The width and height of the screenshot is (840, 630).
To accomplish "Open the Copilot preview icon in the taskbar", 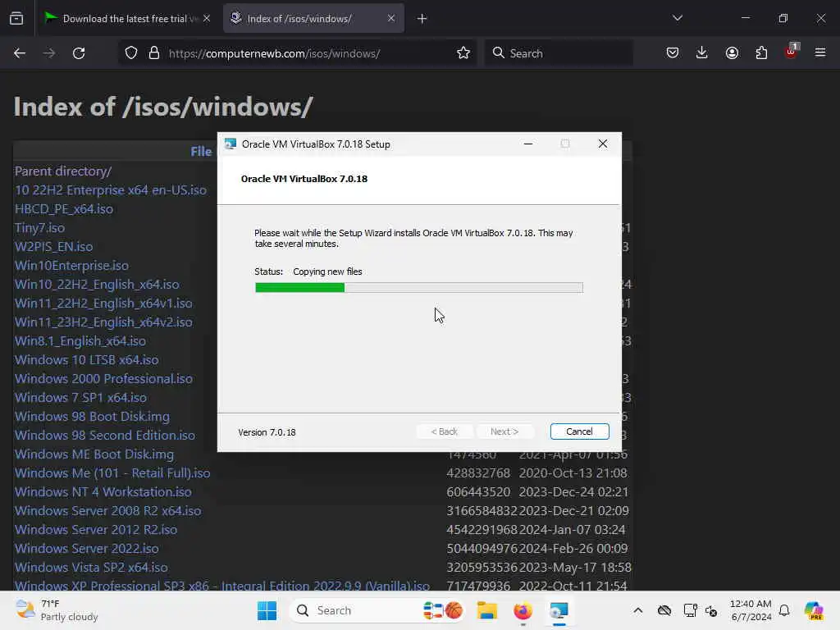I will 814,610.
